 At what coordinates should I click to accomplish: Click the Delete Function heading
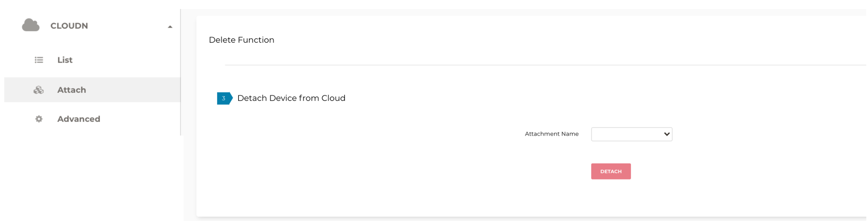[x=241, y=40]
